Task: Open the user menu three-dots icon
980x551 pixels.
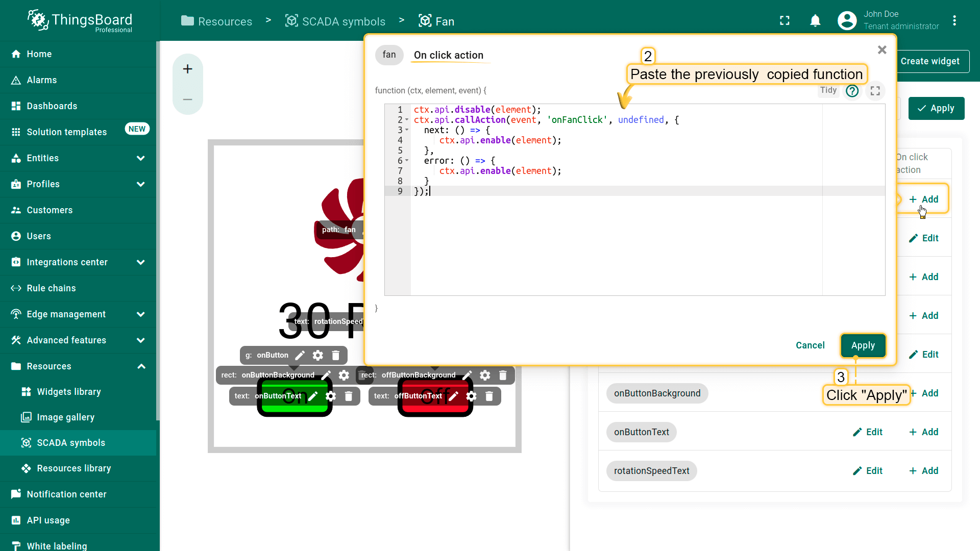Action: (954, 21)
